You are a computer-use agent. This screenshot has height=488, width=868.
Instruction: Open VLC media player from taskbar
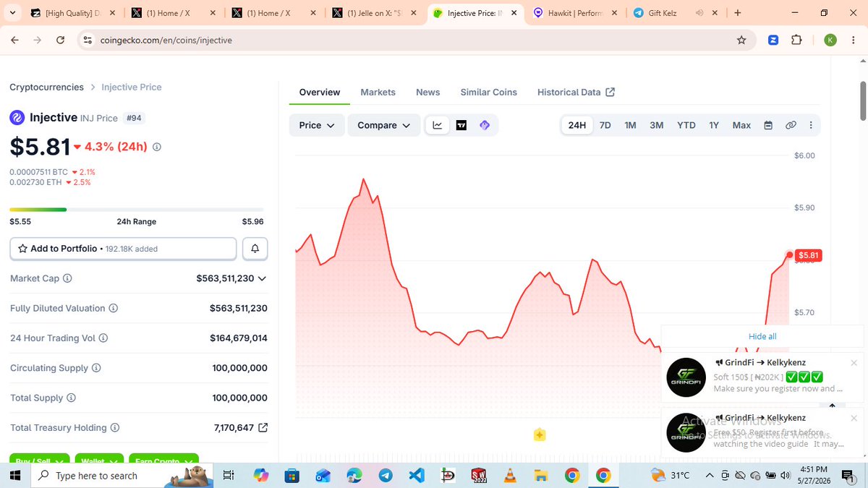(510, 475)
